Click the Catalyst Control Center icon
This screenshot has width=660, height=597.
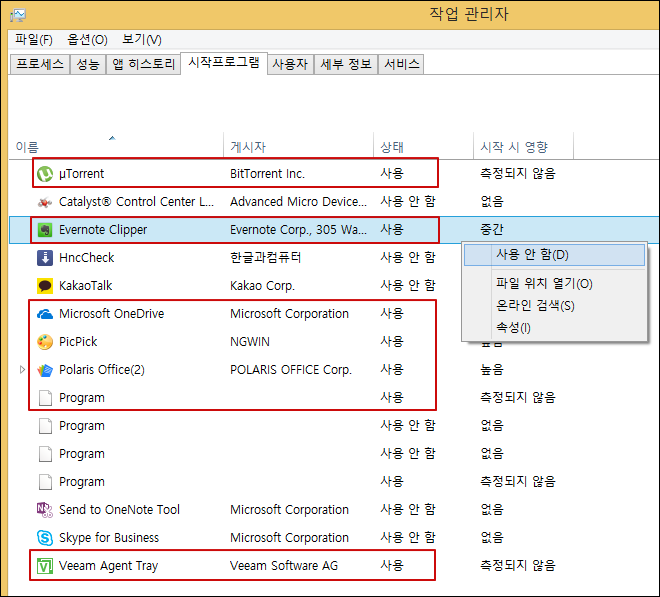(45, 202)
